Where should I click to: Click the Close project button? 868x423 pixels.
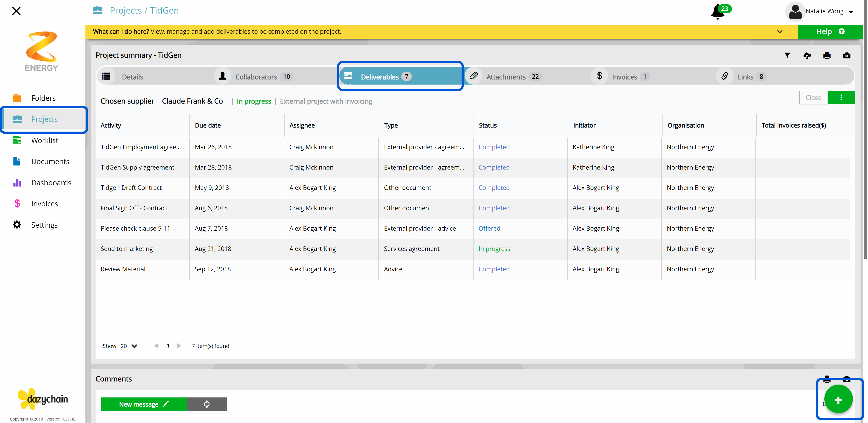(814, 97)
